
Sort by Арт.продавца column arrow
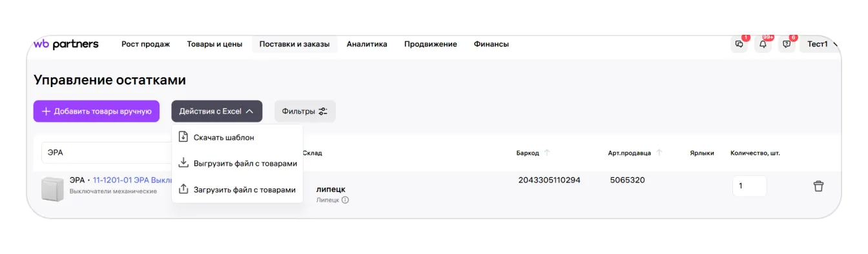659,153
